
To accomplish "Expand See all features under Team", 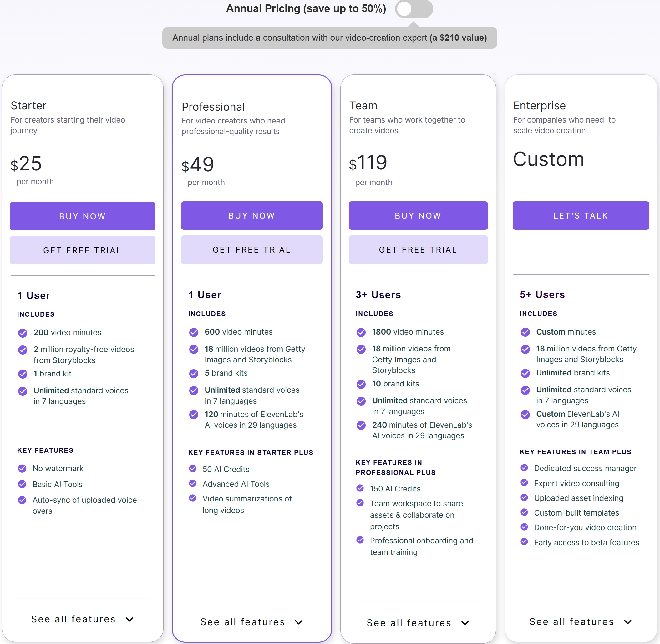I will [418, 623].
